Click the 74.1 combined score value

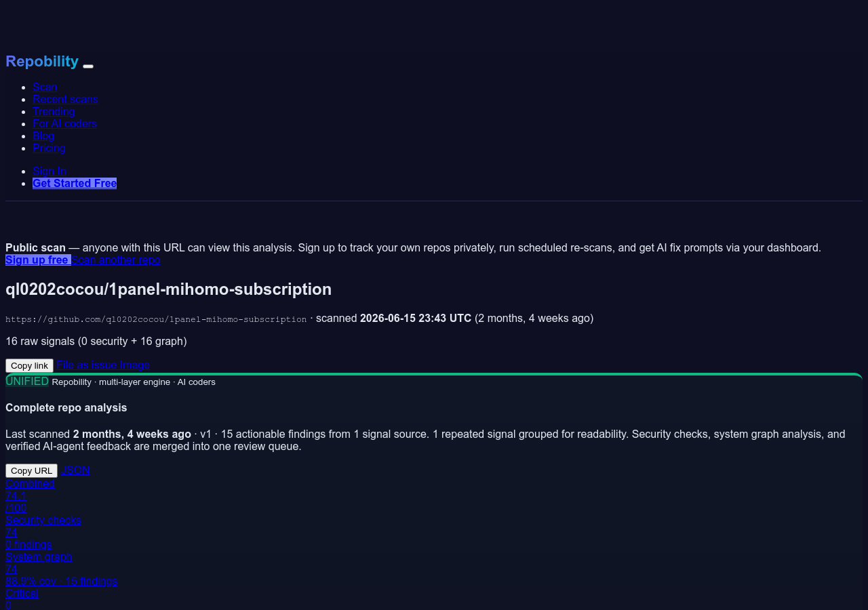[16, 495]
